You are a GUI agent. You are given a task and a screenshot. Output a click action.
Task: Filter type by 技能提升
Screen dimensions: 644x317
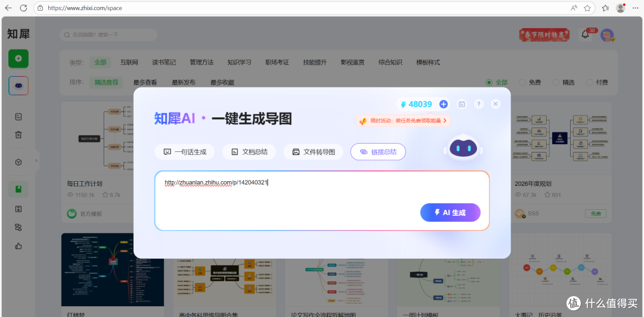pyautogui.click(x=315, y=63)
